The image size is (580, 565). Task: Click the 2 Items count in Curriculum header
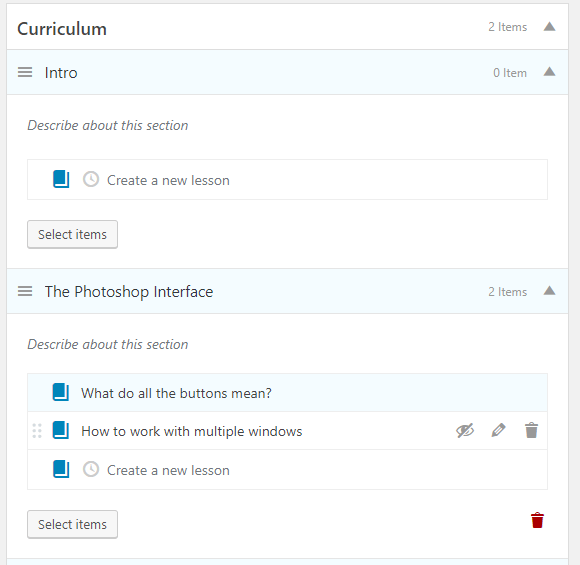pyautogui.click(x=508, y=27)
